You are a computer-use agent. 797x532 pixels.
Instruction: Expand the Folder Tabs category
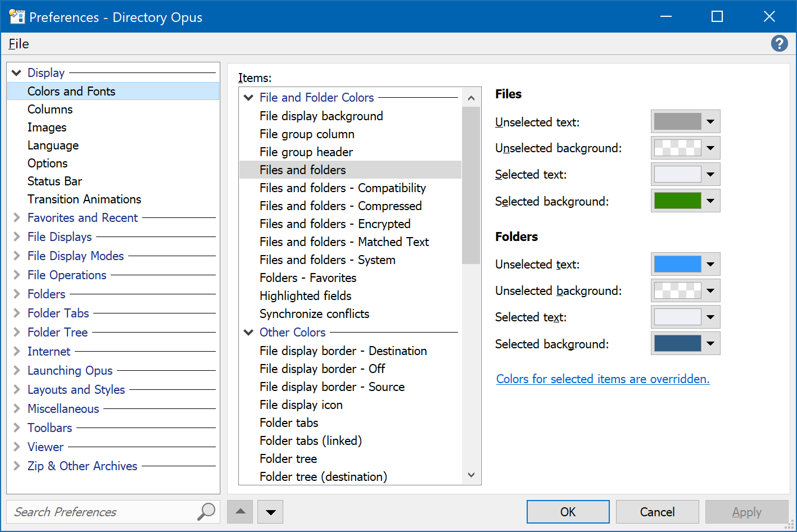pyautogui.click(x=16, y=313)
